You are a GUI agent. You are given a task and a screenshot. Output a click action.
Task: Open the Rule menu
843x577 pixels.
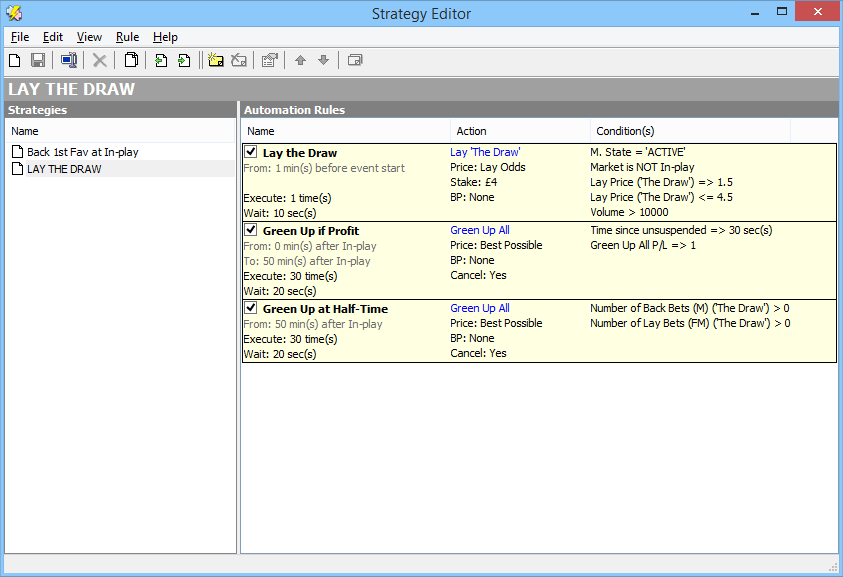[x=127, y=37]
